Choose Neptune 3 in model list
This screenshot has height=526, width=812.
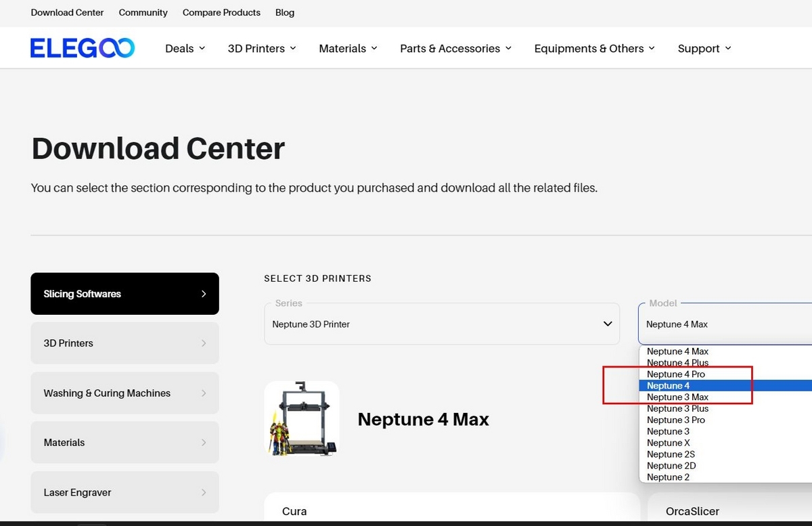[x=725, y=431]
